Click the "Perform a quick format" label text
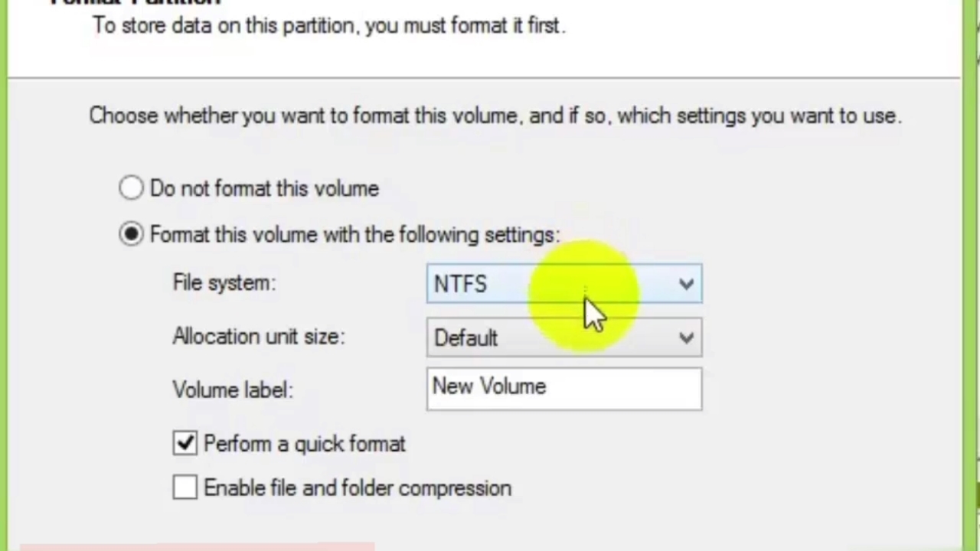The height and width of the screenshot is (551, 980). coord(304,444)
